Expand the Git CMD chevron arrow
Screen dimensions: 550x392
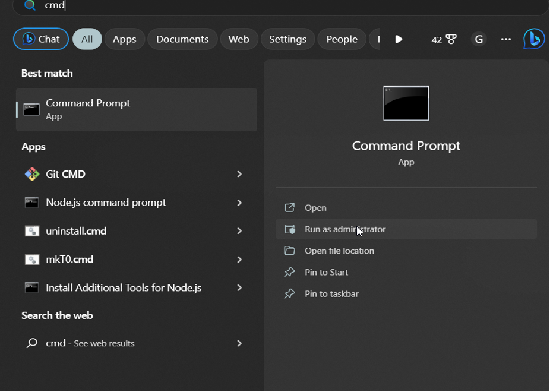(x=239, y=174)
